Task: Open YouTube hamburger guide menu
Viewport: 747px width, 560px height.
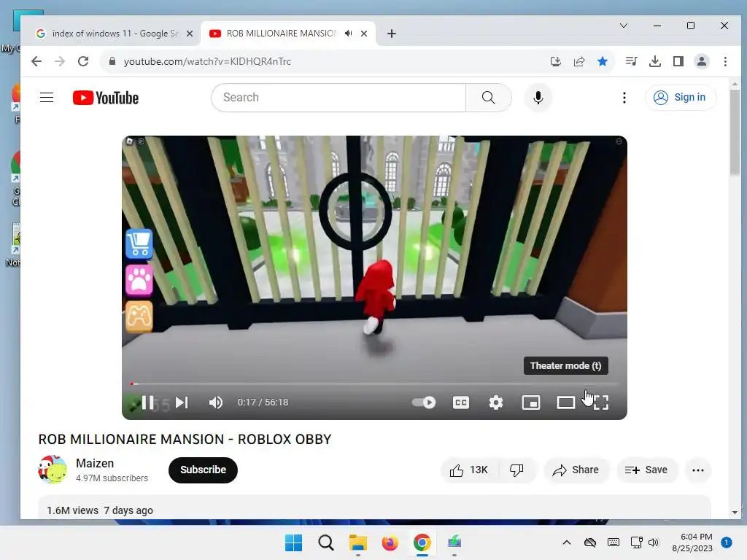Action: pyautogui.click(x=47, y=98)
